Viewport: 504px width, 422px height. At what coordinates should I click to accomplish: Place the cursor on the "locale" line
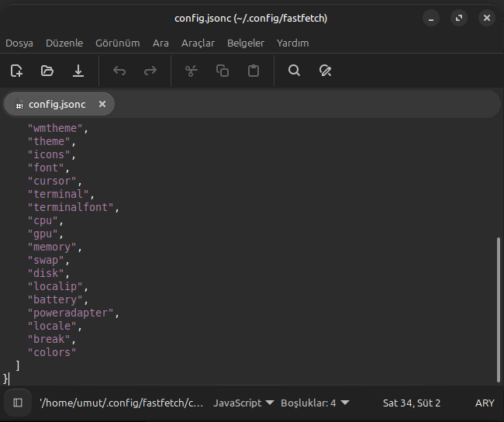tap(54, 326)
